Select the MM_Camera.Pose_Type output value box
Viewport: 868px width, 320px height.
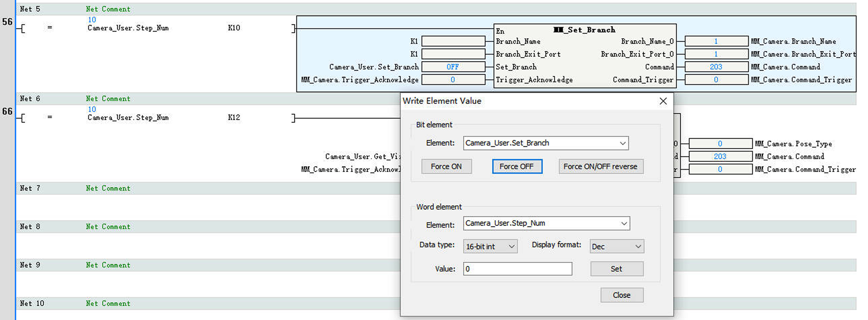(x=720, y=143)
